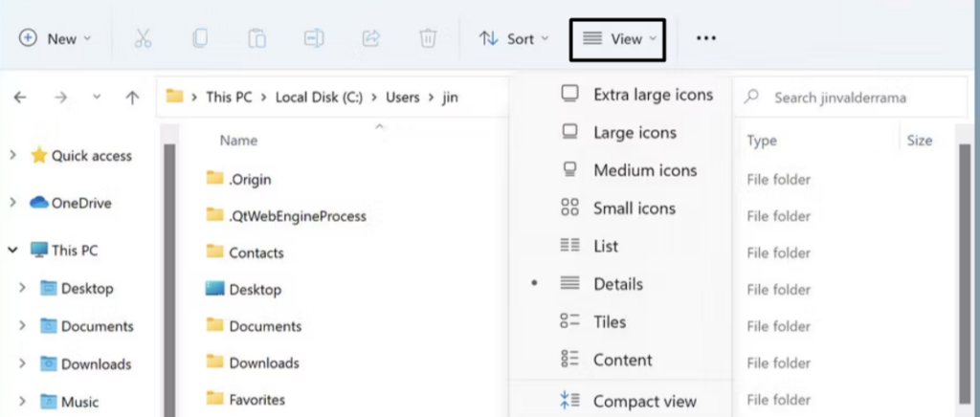Select Tiles from the View menu
This screenshot has width=980, height=417.
click(610, 321)
